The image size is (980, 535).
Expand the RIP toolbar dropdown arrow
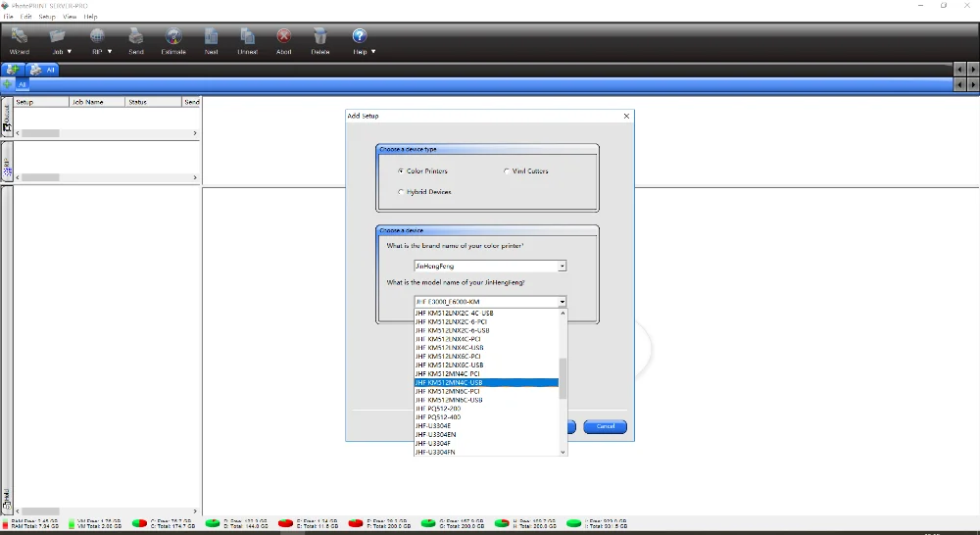click(110, 52)
